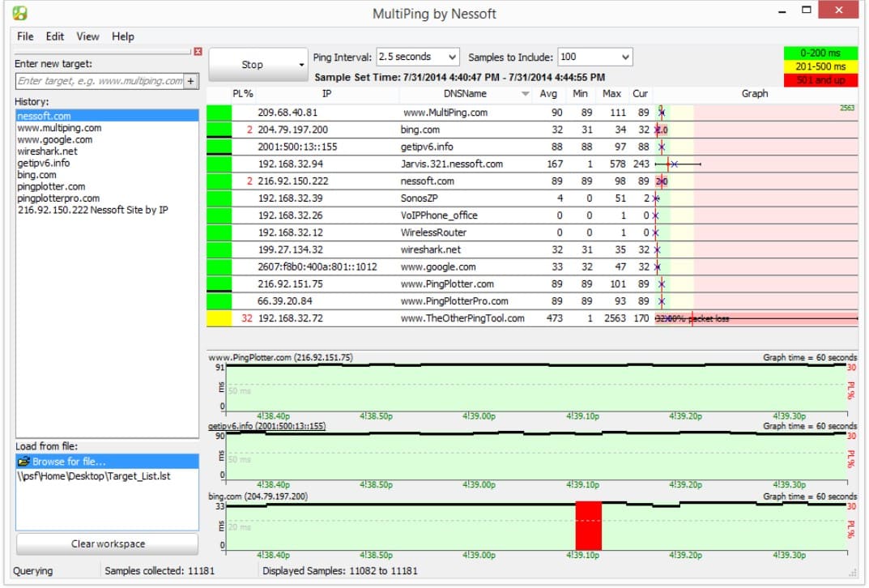Click the green status block for www.MultiPing.com row
Image resolution: width=869 pixels, height=588 pixels.
[x=219, y=113]
